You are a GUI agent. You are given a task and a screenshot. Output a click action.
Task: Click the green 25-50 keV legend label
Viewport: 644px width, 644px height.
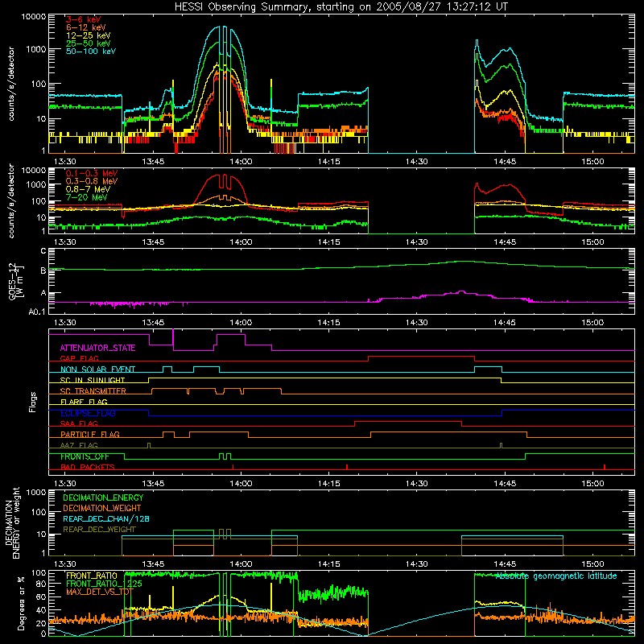88,43
